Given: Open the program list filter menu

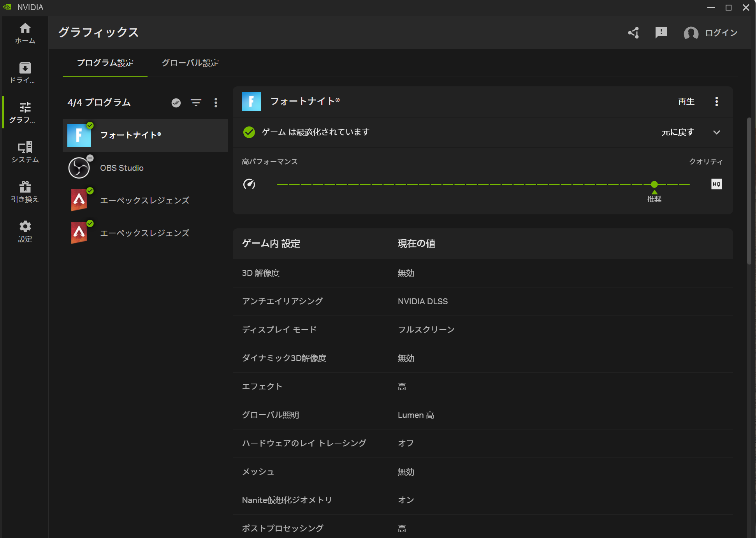Looking at the screenshot, I should (196, 103).
